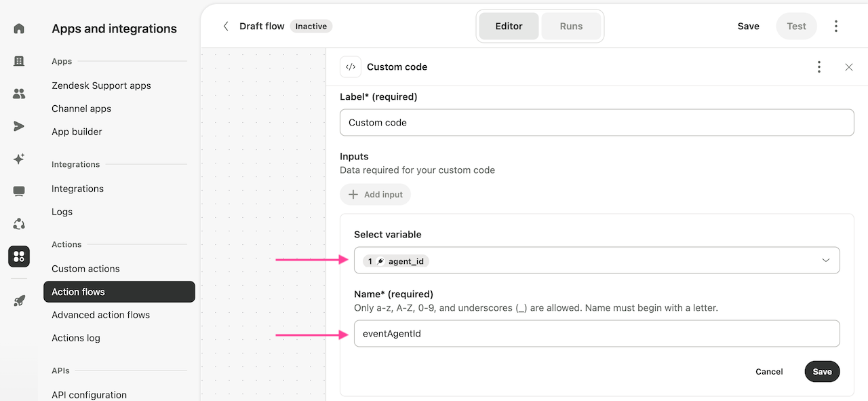Image resolution: width=868 pixels, height=401 pixels.
Task: Open Custom code panel kebab menu
Action: (x=819, y=67)
